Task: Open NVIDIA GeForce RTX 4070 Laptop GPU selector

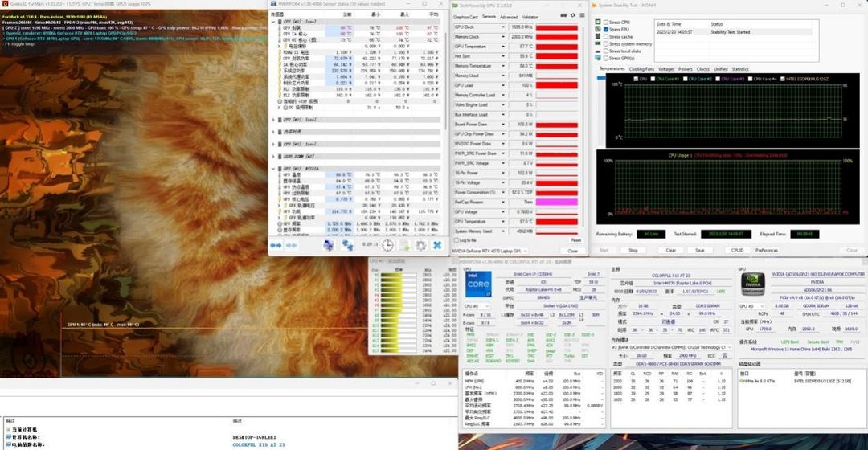Action: coord(489,251)
